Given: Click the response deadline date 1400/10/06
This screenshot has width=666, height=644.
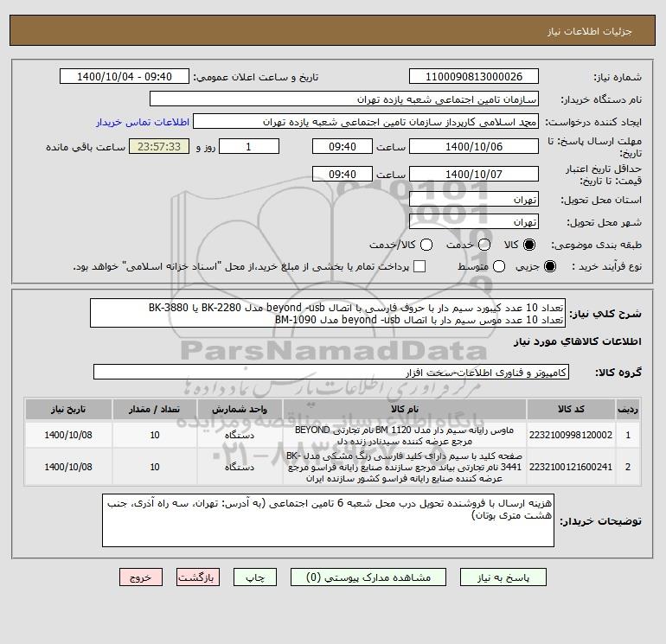Looking at the screenshot, I should coord(474,146).
